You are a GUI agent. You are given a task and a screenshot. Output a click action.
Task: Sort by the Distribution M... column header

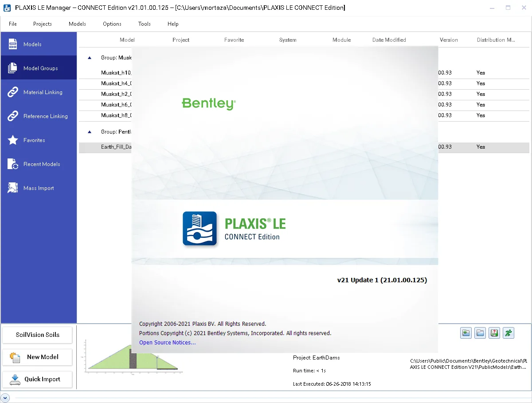point(496,40)
